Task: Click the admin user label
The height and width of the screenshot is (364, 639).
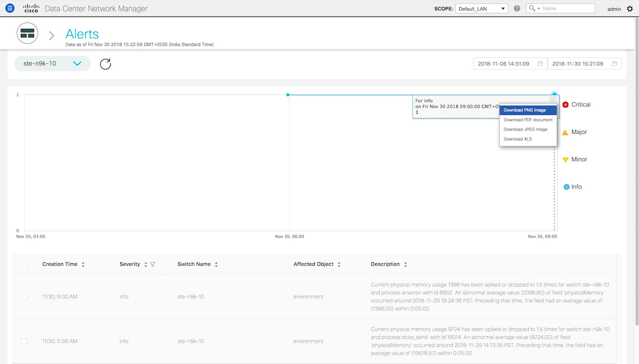Action: 614,9
